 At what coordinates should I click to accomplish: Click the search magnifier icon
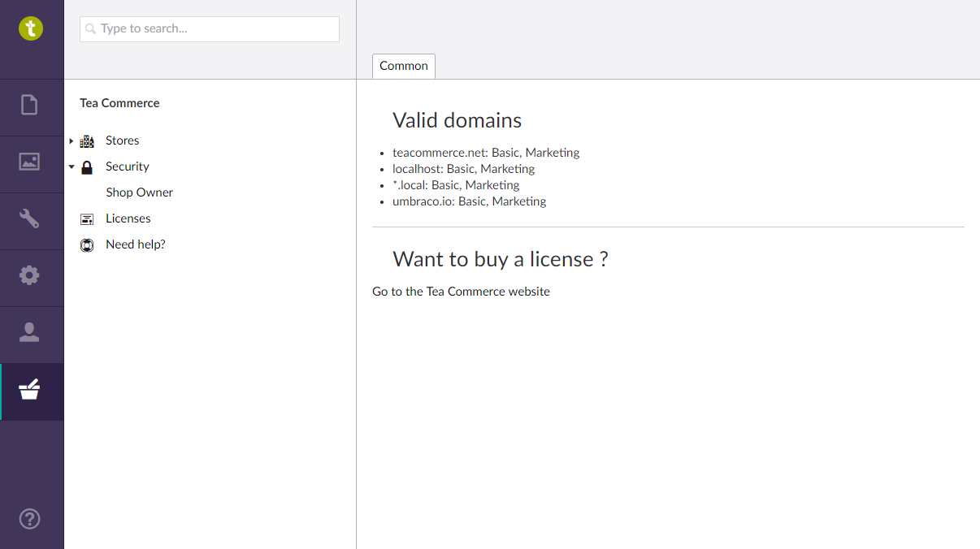91,29
